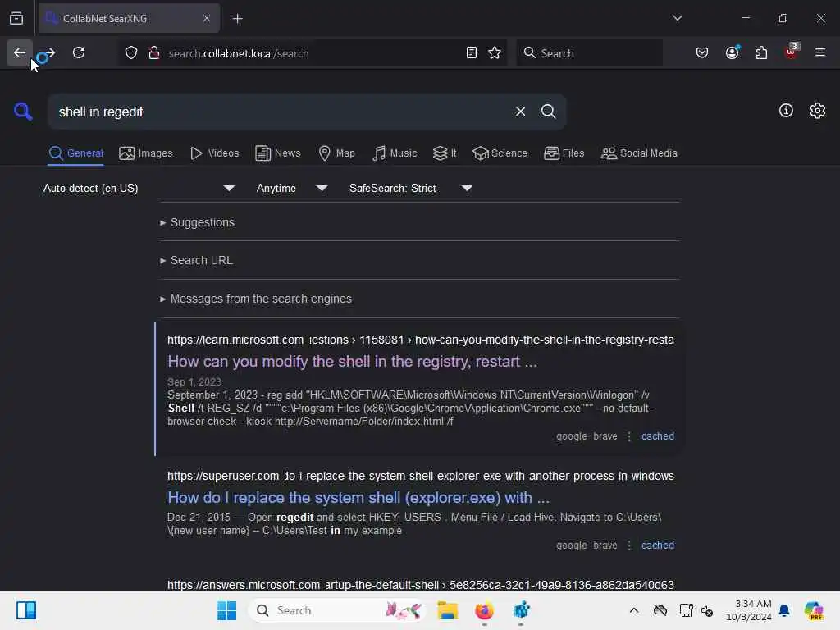Click the superuser.com result URL

[421, 477]
